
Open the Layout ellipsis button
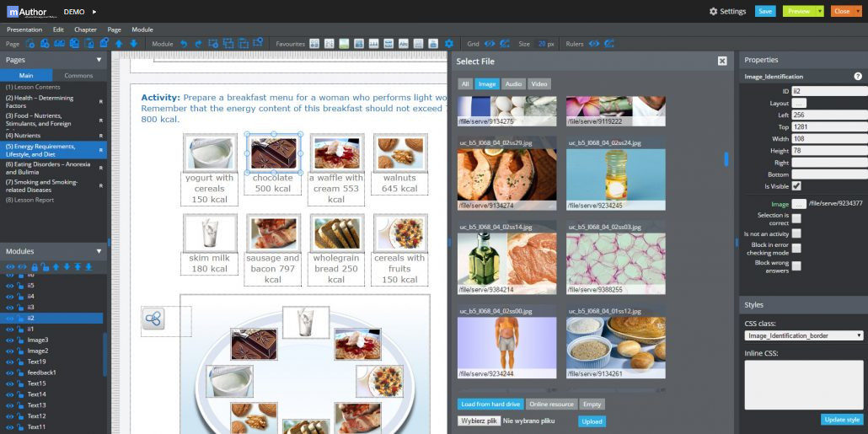800,103
